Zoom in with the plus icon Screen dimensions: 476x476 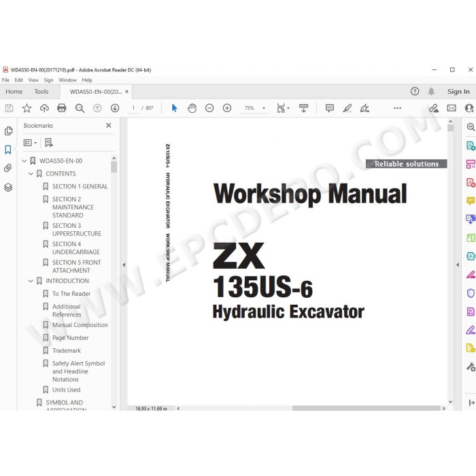coord(227,108)
